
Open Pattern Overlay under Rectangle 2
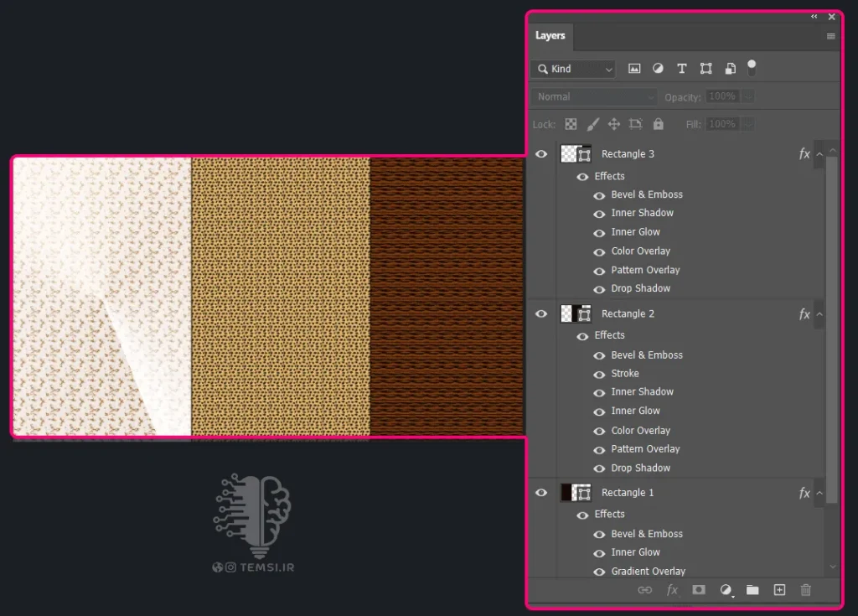(x=646, y=449)
